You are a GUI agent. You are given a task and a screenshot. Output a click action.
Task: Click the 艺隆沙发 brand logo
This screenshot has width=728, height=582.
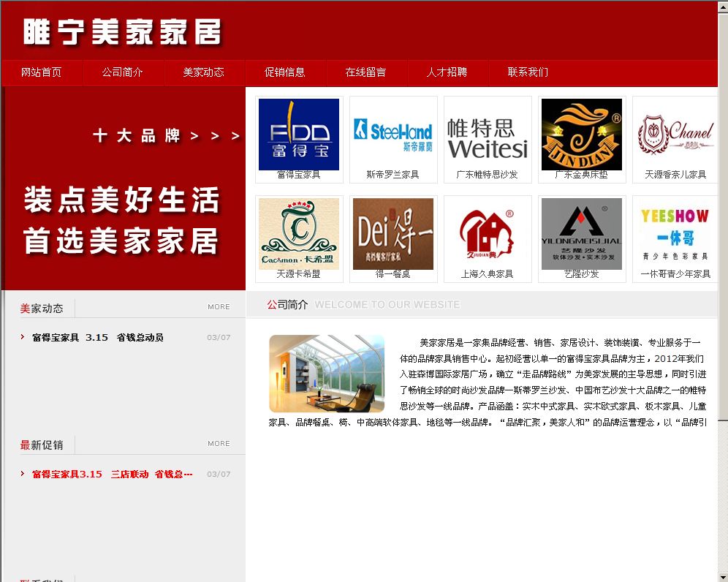click(581, 233)
